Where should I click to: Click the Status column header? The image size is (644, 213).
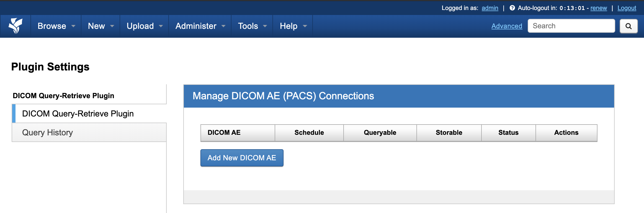tap(508, 133)
